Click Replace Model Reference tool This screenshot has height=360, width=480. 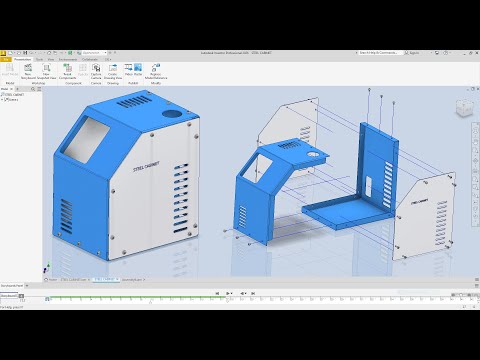pyautogui.click(x=156, y=71)
